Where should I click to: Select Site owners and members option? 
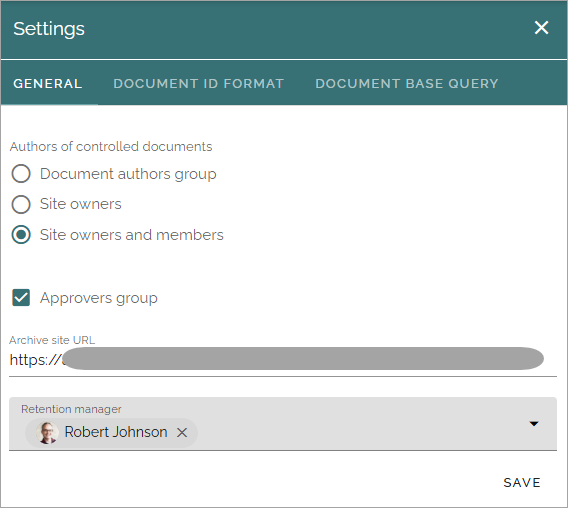[x=21, y=235]
